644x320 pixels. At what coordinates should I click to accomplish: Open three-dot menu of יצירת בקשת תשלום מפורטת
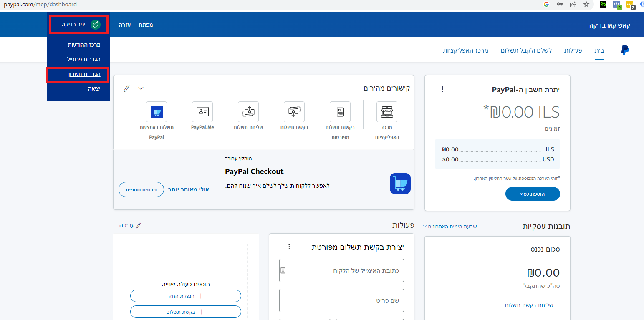coord(289,247)
